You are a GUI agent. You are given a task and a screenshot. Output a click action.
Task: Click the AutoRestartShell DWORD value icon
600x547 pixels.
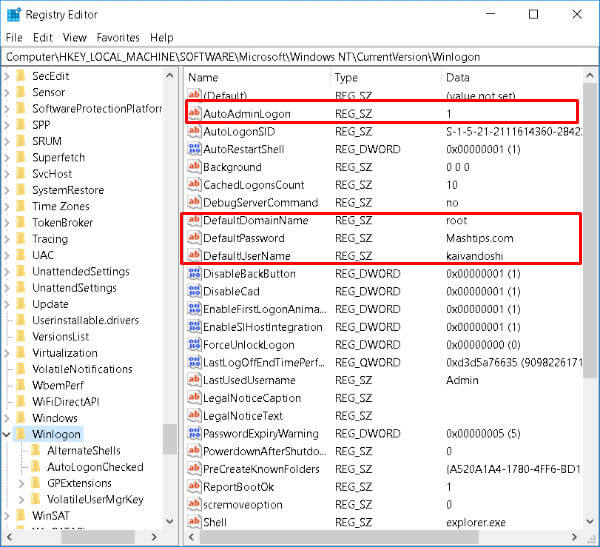pyautogui.click(x=194, y=149)
